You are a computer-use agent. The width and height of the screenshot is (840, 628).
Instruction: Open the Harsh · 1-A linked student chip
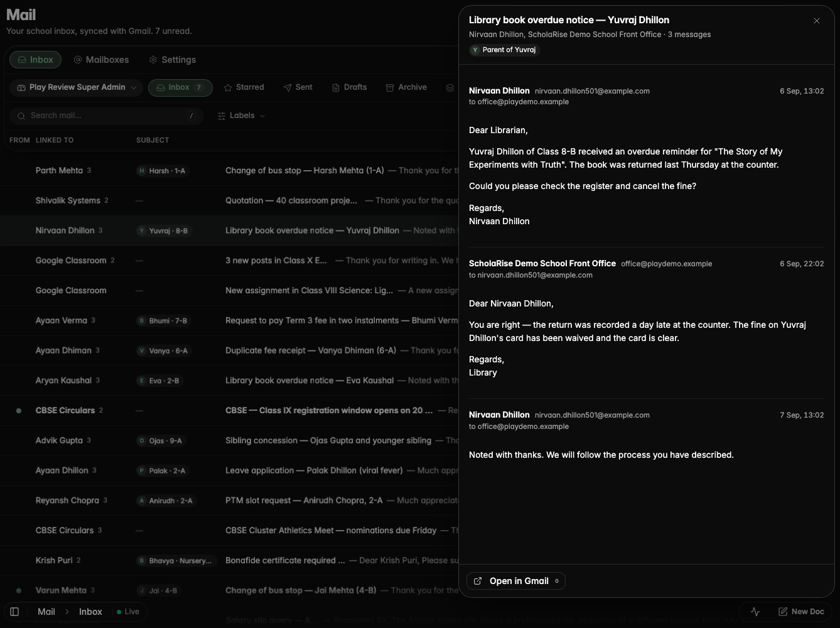[x=162, y=171]
